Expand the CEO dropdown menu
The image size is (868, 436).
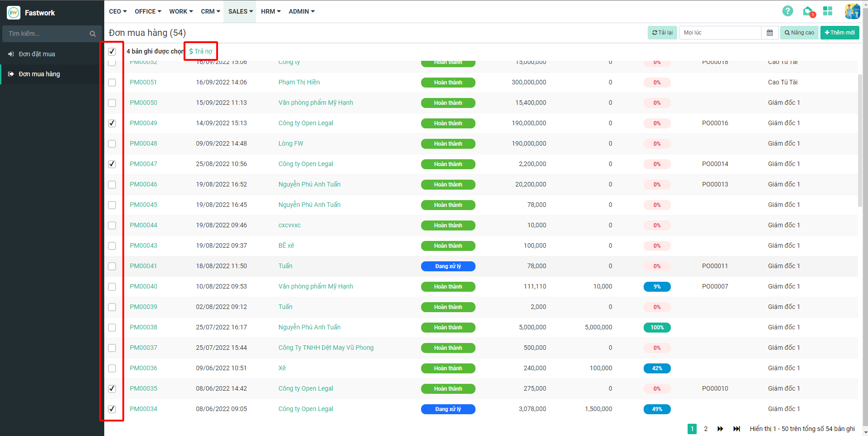pyautogui.click(x=118, y=11)
